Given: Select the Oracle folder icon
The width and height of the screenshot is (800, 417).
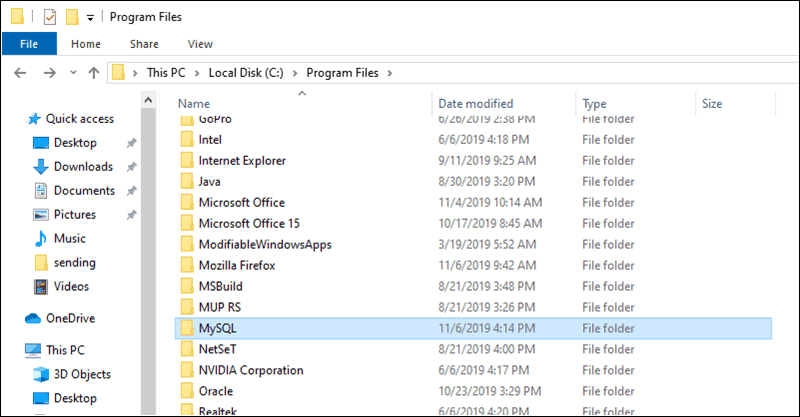Looking at the screenshot, I should (187, 390).
